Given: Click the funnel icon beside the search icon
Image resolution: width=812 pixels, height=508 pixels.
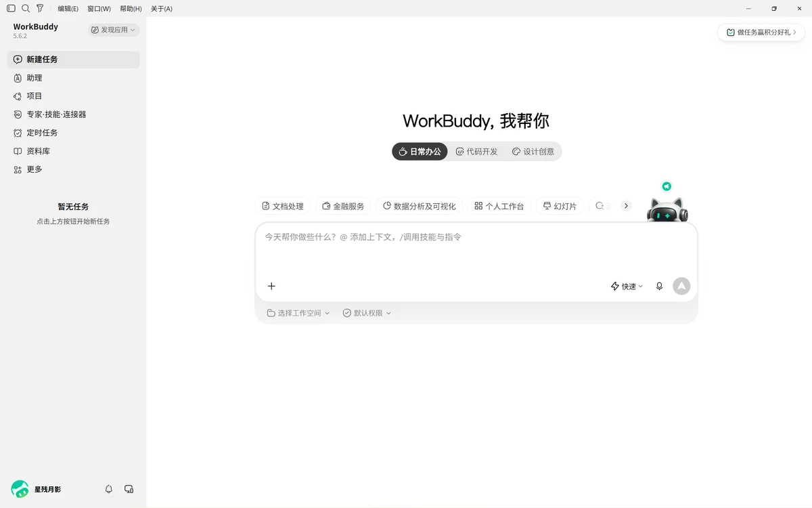Looking at the screenshot, I should (40, 9).
